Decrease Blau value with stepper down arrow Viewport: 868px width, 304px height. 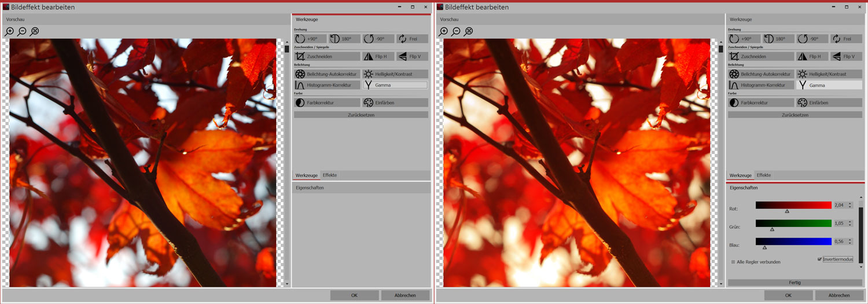[850, 243]
